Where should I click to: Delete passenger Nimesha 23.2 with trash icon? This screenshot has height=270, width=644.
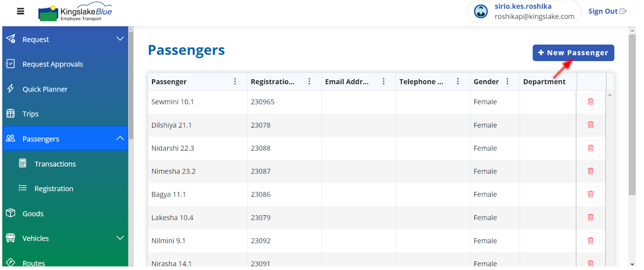(590, 171)
